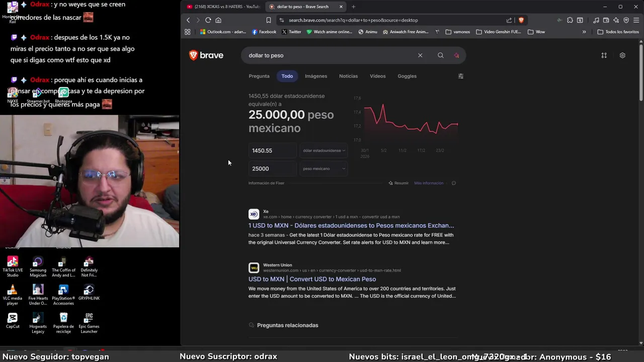Submit search with the magnifier icon
The image size is (644, 362).
pyautogui.click(x=441, y=55)
